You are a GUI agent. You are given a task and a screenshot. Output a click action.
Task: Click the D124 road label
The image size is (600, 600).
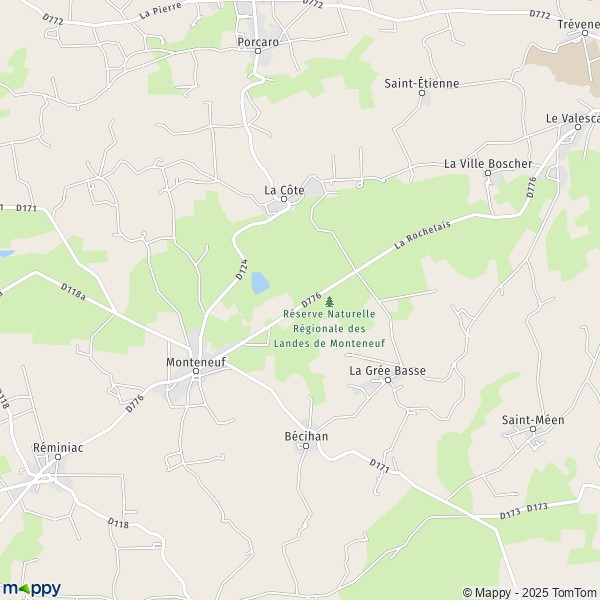point(242,269)
